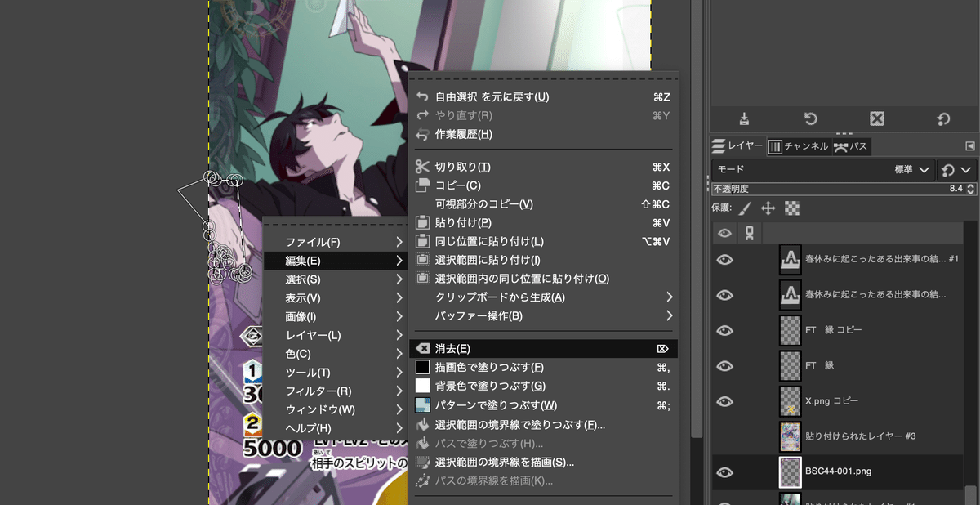Open the layer mode 標準 dropdown

822,170
